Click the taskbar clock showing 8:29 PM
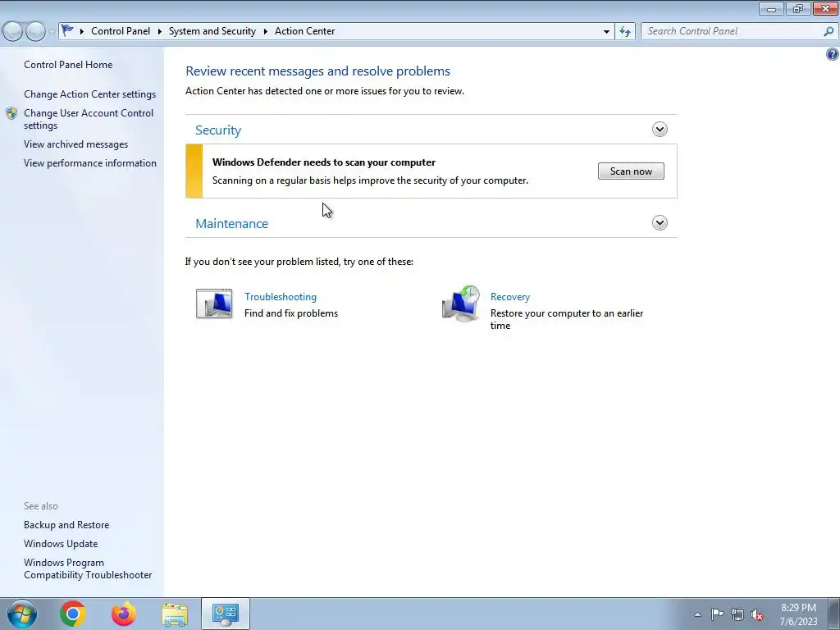The height and width of the screenshot is (630, 840). (x=798, y=614)
